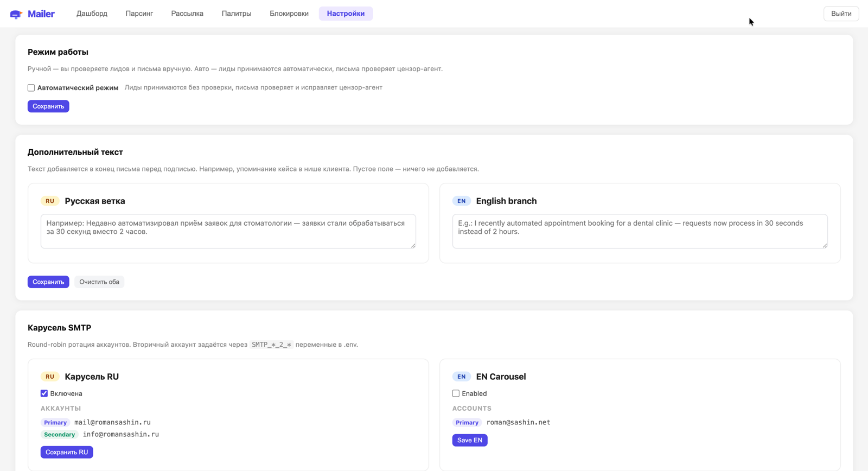
Task: Click the Дополнительный текст heading
Action: click(x=75, y=152)
